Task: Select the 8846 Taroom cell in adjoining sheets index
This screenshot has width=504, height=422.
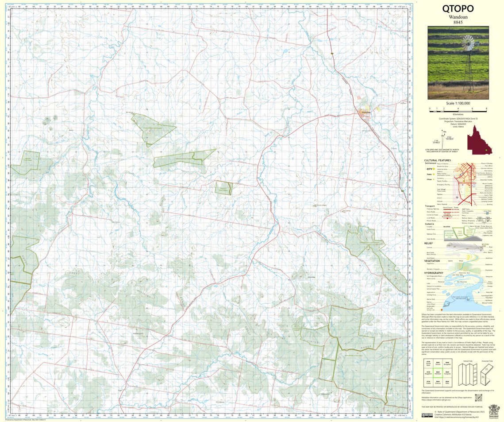Action: (x=438, y=364)
